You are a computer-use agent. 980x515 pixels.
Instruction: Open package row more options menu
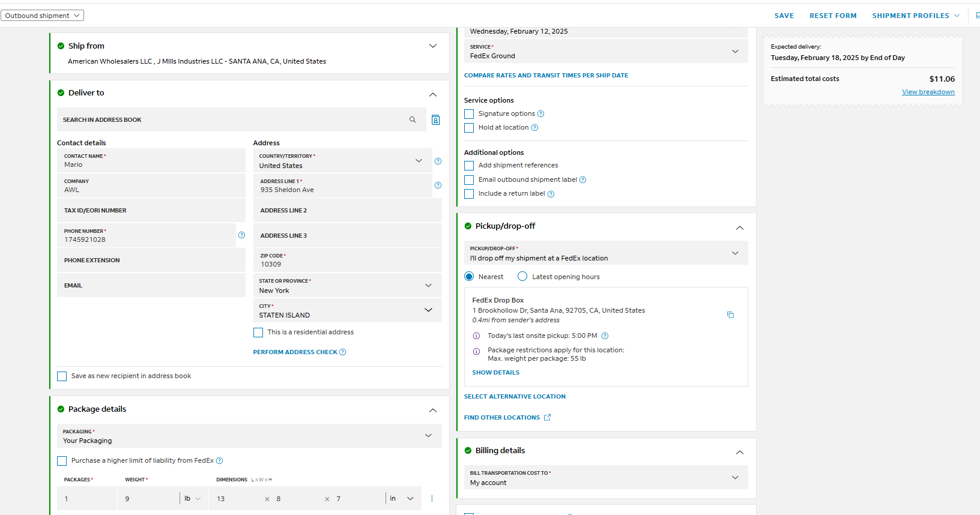[x=432, y=498]
